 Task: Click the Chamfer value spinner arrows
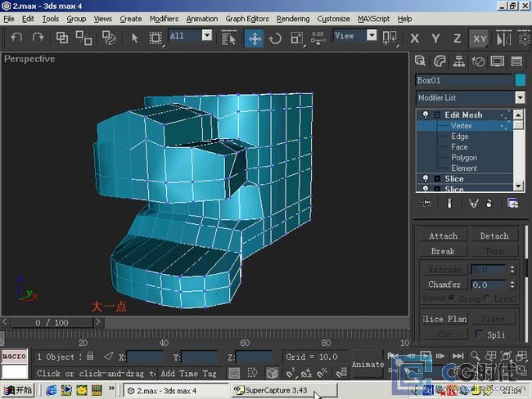[x=512, y=285]
